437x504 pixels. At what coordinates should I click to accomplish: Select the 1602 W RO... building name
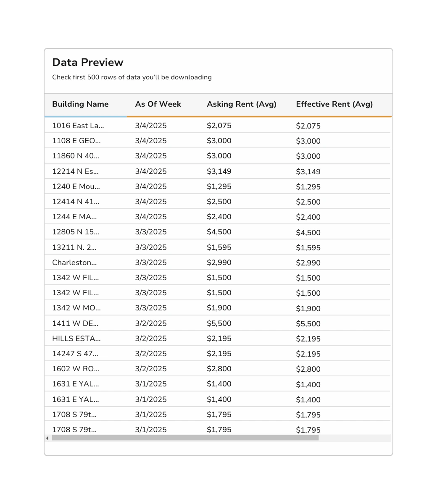point(76,369)
